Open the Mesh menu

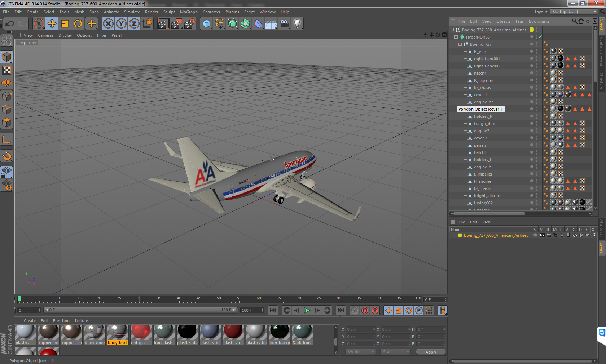coord(79,12)
